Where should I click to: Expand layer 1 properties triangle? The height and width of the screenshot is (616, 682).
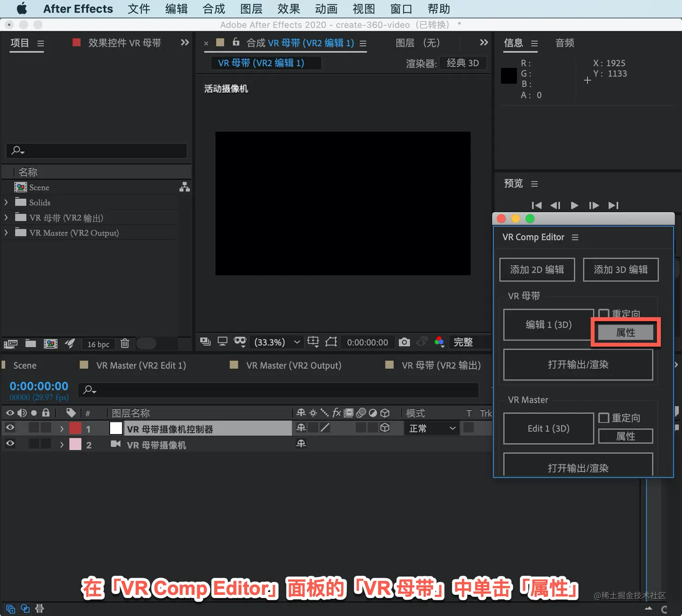62,428
